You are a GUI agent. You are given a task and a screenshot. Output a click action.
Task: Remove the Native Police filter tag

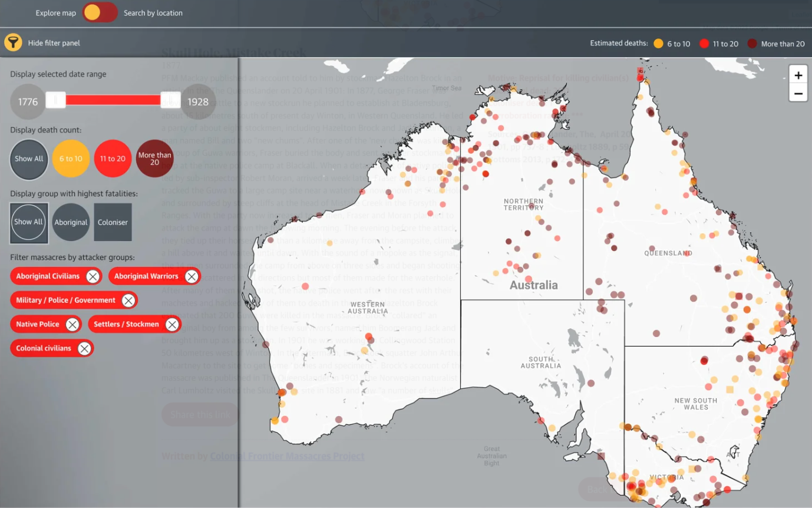72,325
